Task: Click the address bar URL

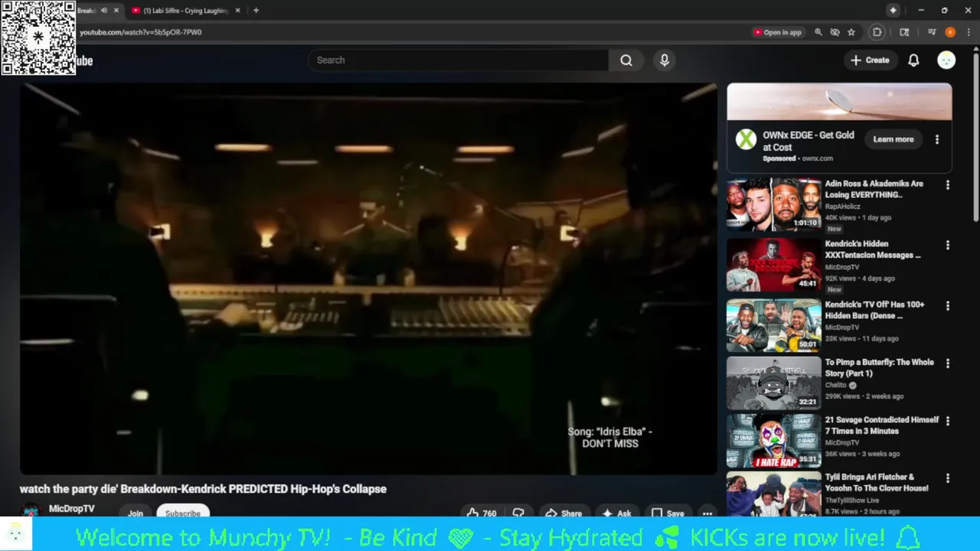Action: click(x=141, y=32)
